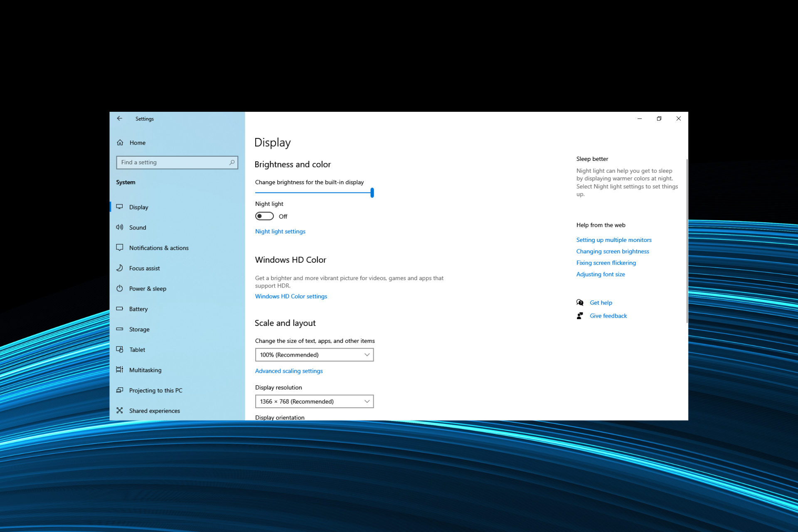This screenshot has width=798, height=532.
Task: Click the Give feedback button
Action: click(x=607, y=315)
